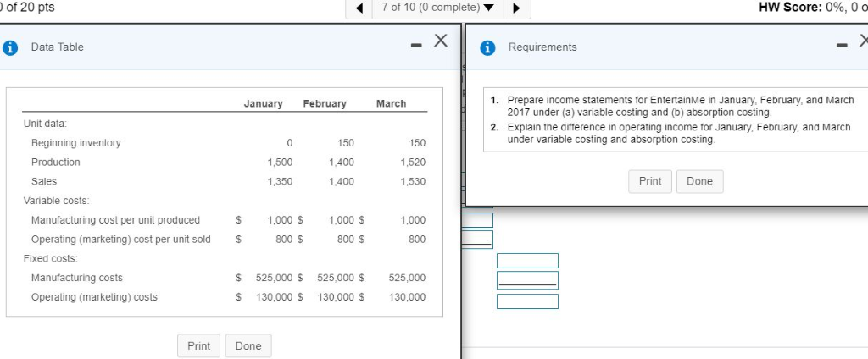Open the '7 of 10 (0 complete)' question dropdown
The height and width of the screenshot is (359, 868).
coord(439,8)
